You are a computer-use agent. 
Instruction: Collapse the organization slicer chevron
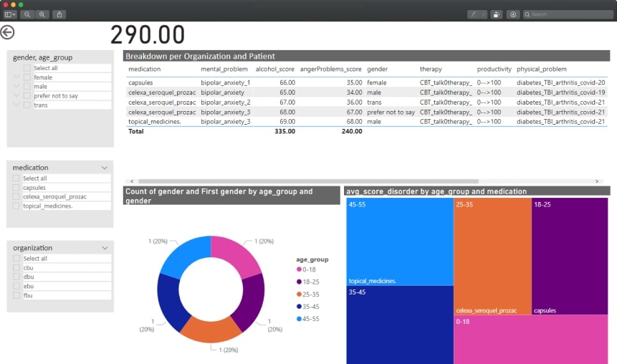(x=105, y=248)
